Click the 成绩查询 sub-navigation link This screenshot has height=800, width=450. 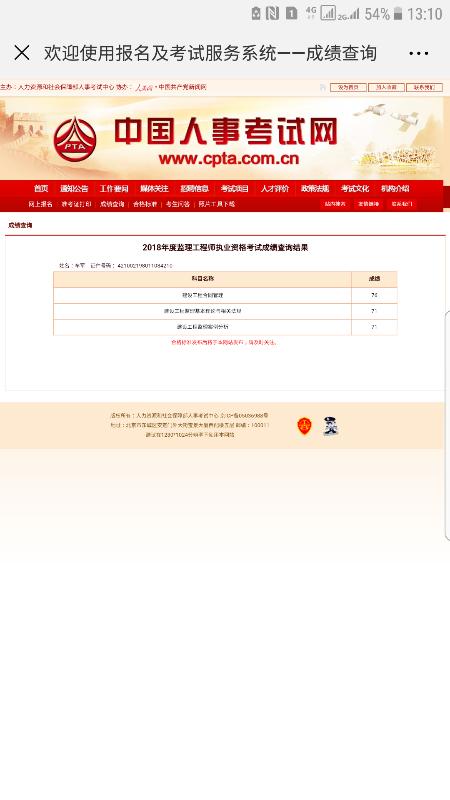pos(112,204)
